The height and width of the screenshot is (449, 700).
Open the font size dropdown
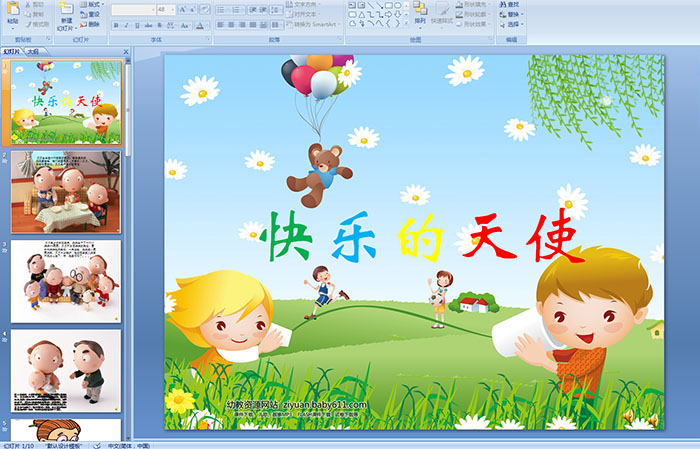(x=173, y=8)
